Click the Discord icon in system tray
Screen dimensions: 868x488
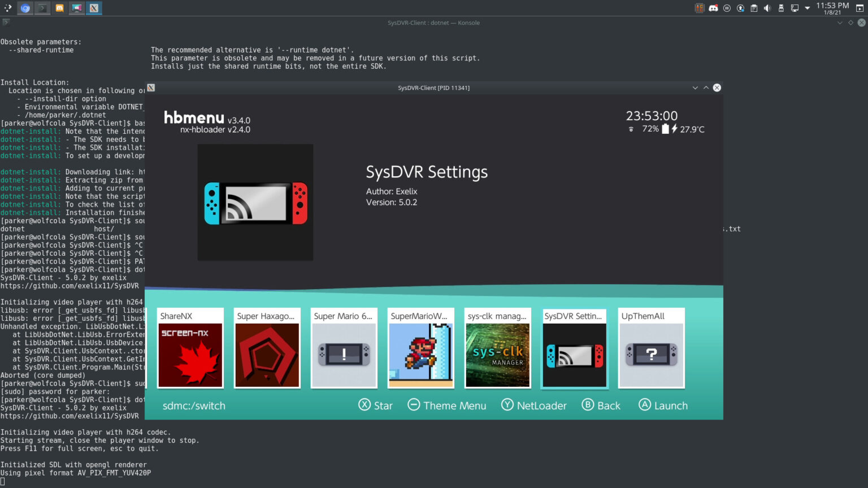click(713, 8)
